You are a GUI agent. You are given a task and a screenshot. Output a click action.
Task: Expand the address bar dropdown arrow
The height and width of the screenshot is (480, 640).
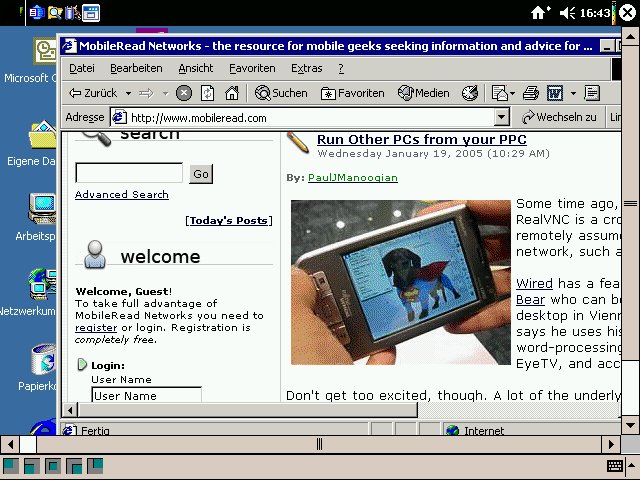pos(502,118)
